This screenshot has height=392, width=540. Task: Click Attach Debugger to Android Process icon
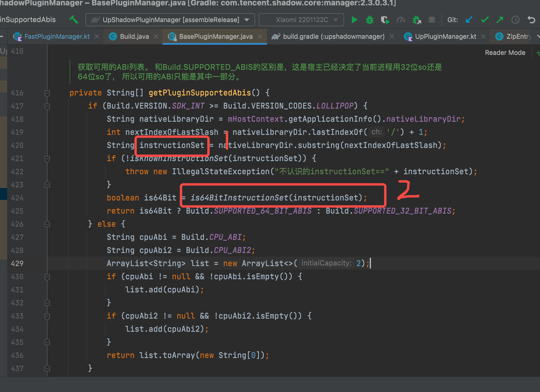tap(417, 20)
